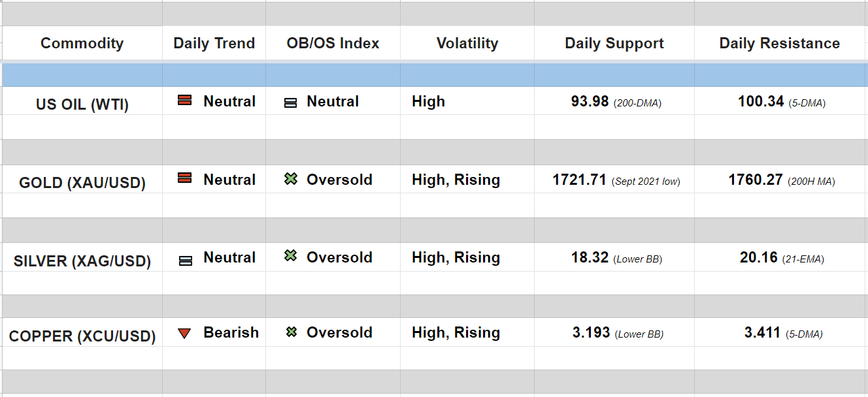
Task: Click the green oversold icon for GOLD
Action: 291,179
